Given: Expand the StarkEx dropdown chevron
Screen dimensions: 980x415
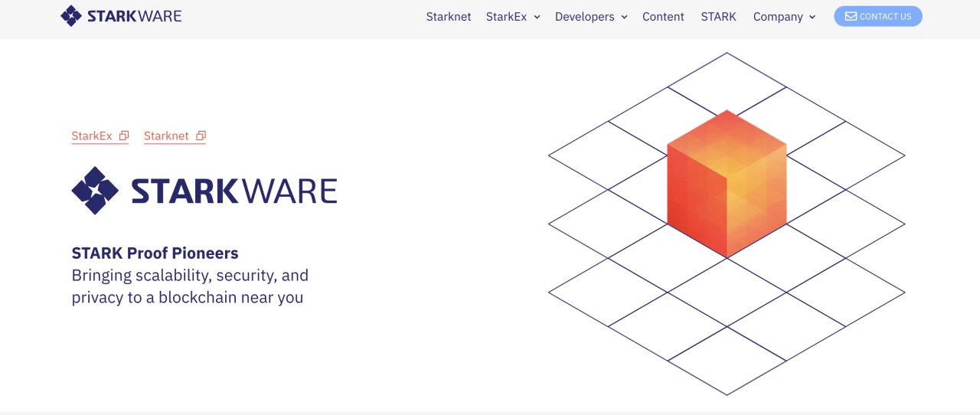Looking at the screenshot, I should pyautogui.click(x=537, y=17).
